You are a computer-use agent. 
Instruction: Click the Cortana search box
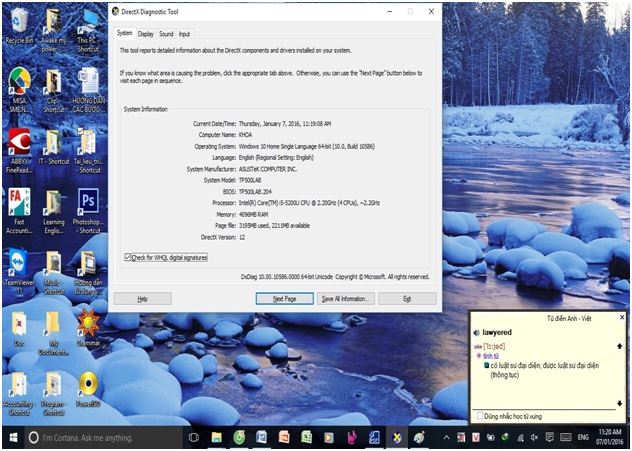[100, 438]
